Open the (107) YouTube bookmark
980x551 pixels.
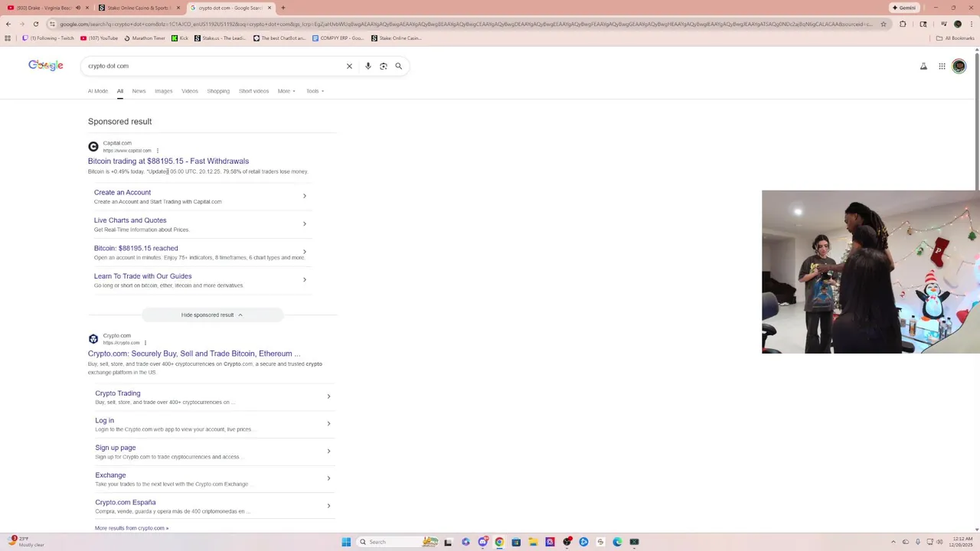point(100,38)
